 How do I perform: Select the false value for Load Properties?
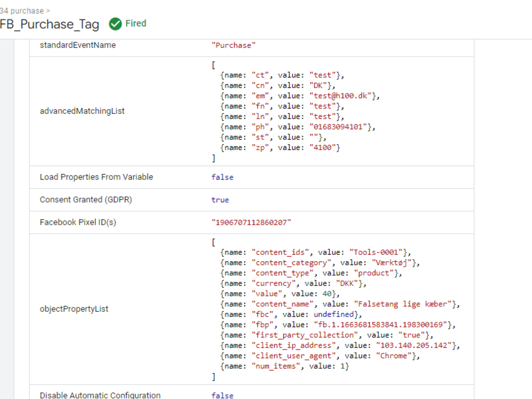coord(222,178)
